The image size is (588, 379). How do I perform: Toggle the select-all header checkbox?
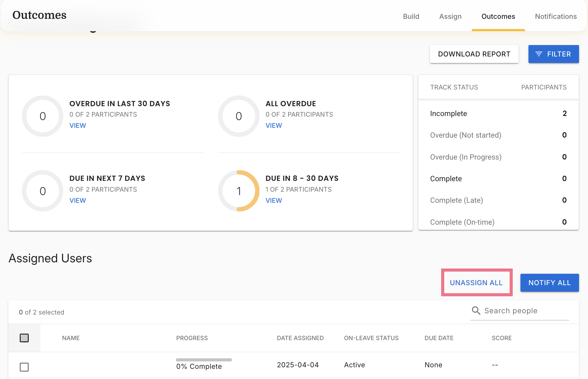coord(24,338)
